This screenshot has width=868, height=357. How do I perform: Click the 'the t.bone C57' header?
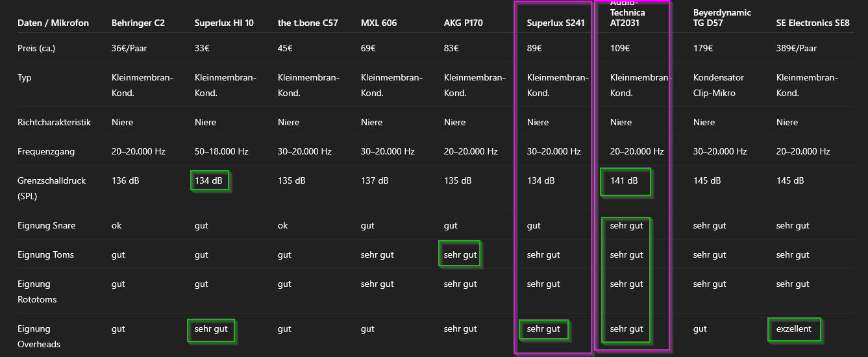tap(308, 23)
